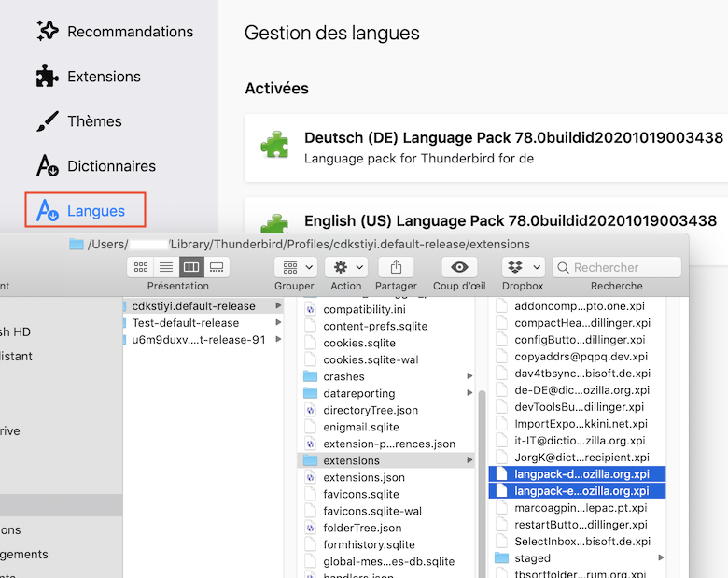Open the Dropbox toolbar menu

pyautogui.click(x=524, y=267)
